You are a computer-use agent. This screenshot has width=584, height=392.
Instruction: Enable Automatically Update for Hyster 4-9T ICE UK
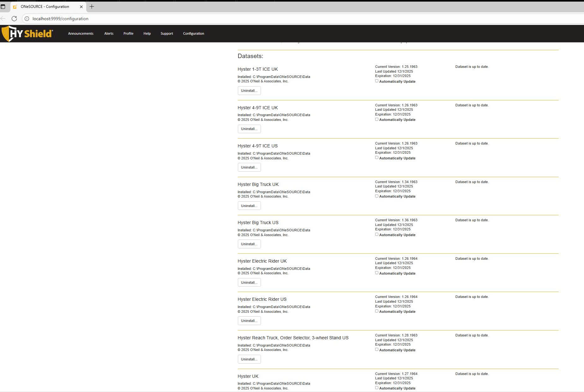point(376,119)
